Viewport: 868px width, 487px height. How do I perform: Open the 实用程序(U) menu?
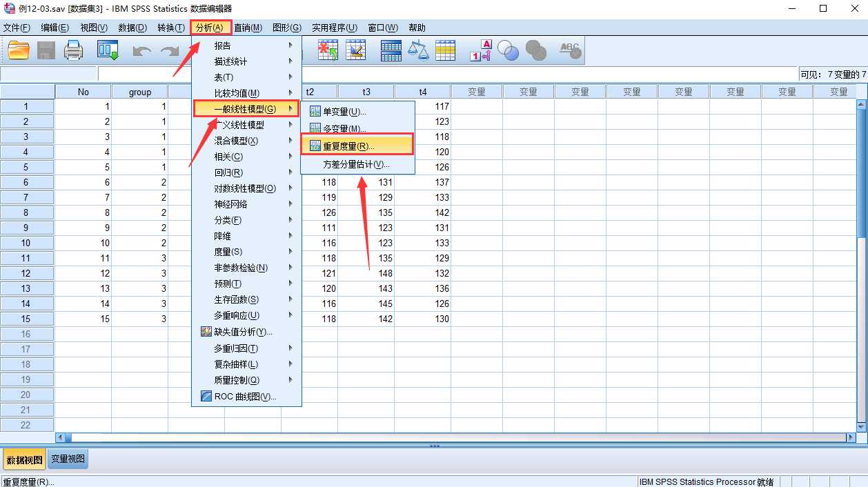pyautogui.click(x=334, y=28)
